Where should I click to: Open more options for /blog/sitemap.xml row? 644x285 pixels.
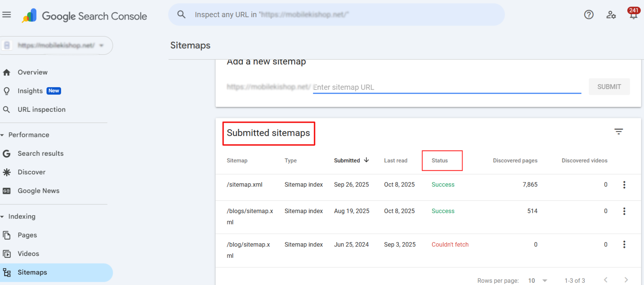pyautogui.click(x=624, y=245)
